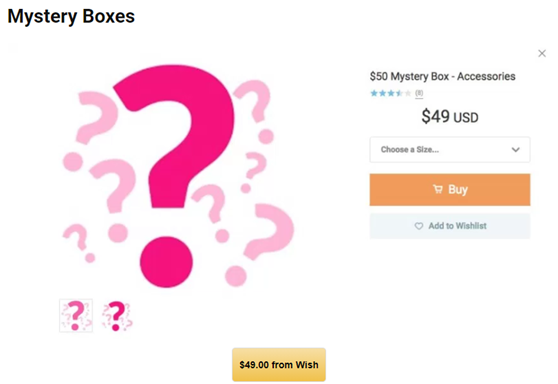This screenshot has height=384, width=558.
Task: Select the first question mark thumbnail
Action: pos(76,316)
